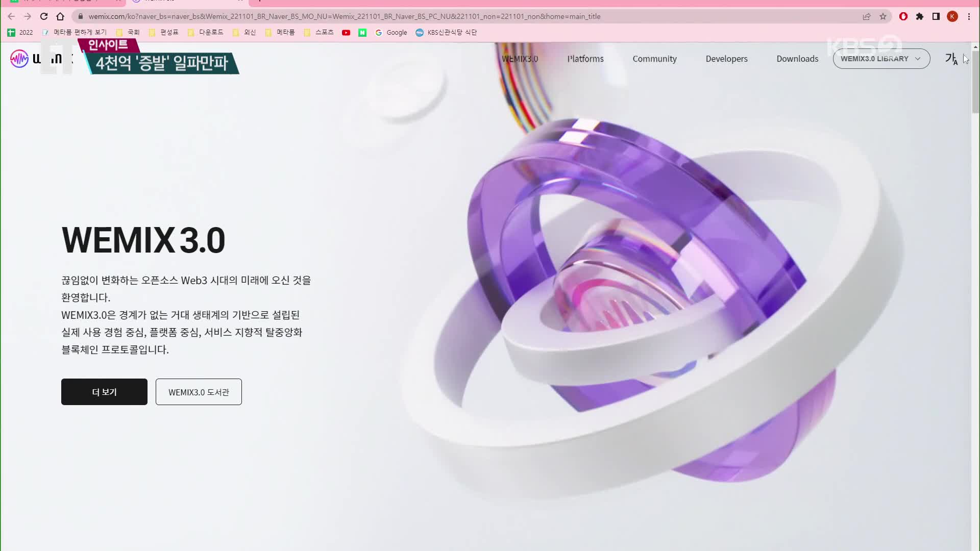The height and width of the screenshot is (551, 980).
Task: Toggle the browser side panel
Action: [936, 16]
